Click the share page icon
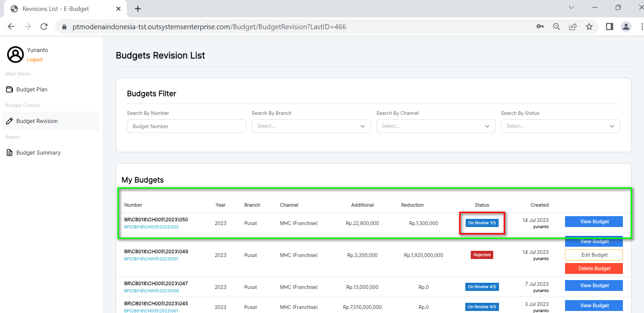The image size is (644, 313). pyautogui.click(x=573, y=27)
